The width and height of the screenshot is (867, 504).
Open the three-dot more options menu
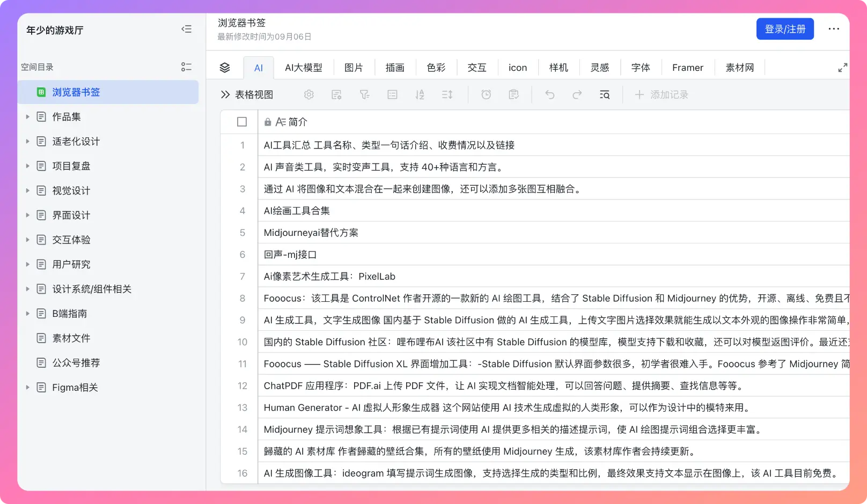coord(833,29)
